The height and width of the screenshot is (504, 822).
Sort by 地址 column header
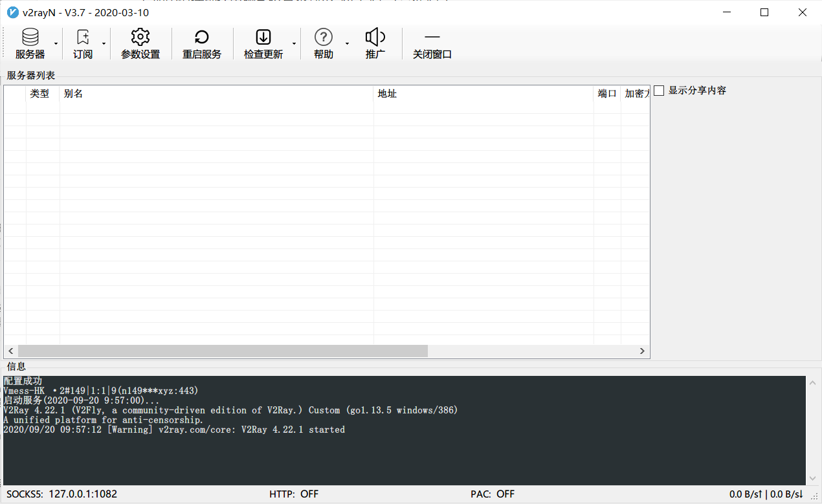(483, 94)
